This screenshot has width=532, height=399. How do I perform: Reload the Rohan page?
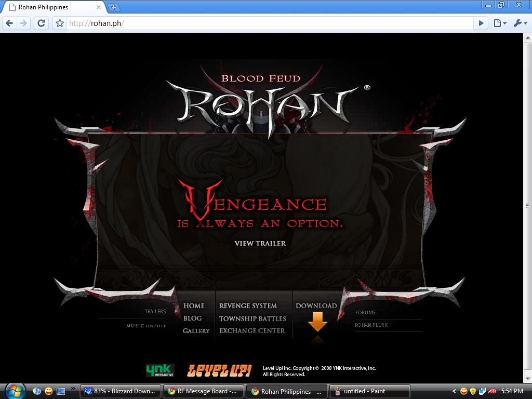(41, 23)
